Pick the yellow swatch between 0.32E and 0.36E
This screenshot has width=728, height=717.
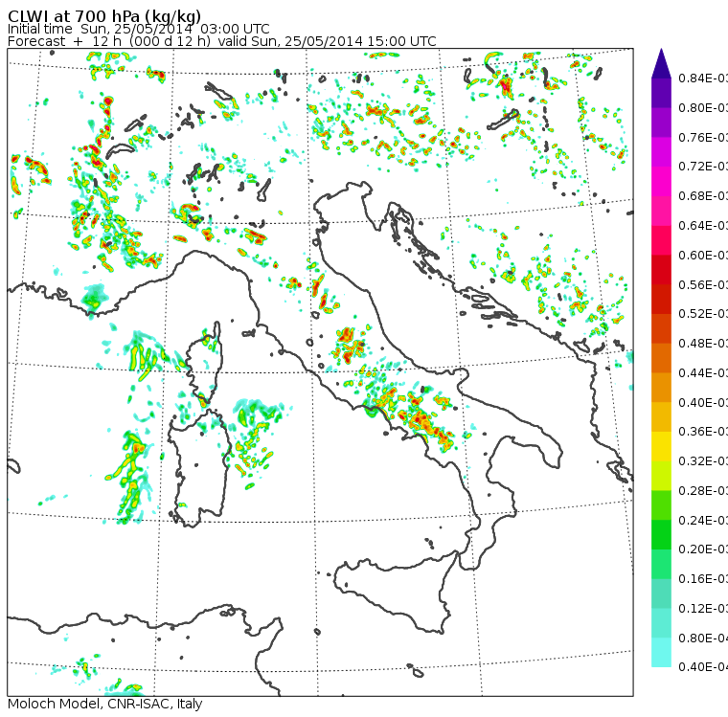661,446
